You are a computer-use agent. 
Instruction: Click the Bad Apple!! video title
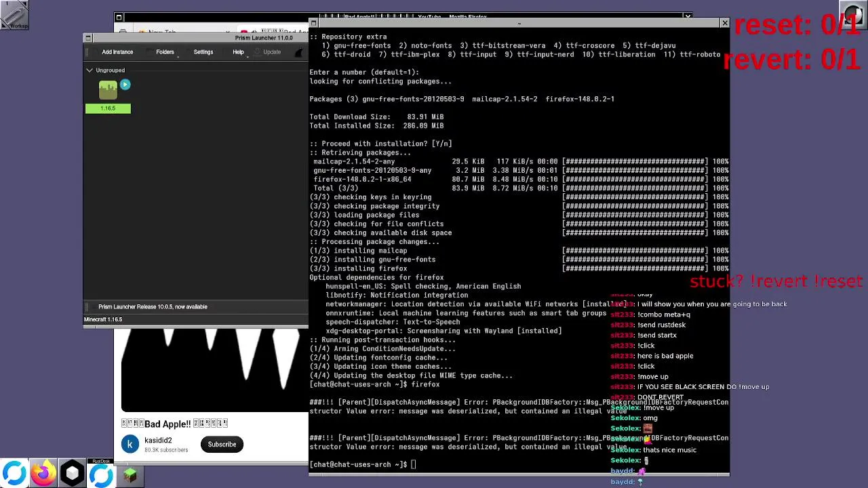(174, 424)
